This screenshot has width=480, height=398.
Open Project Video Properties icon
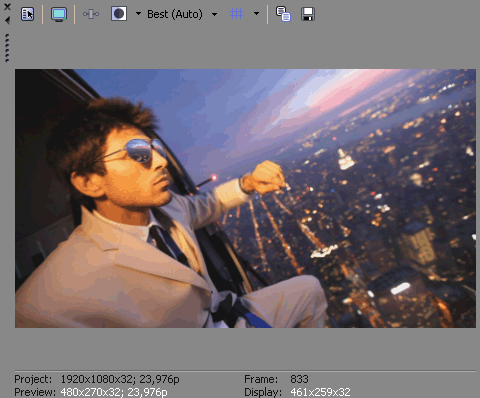pos(27,14)
